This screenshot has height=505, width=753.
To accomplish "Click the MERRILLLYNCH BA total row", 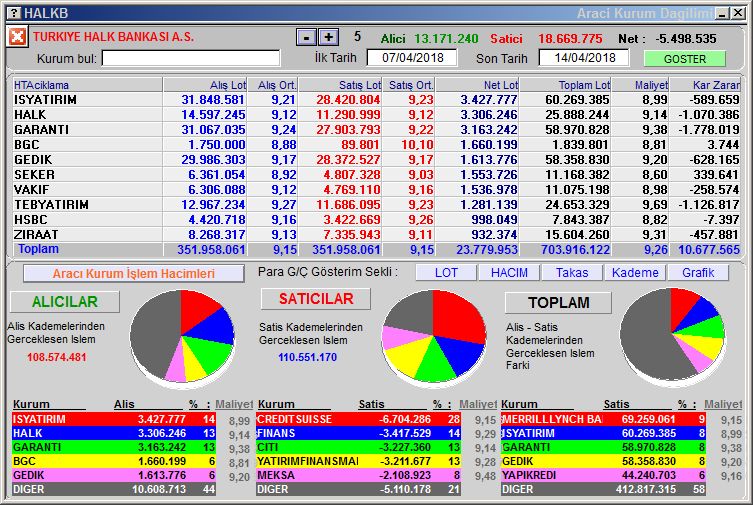I will pos(603,419).
